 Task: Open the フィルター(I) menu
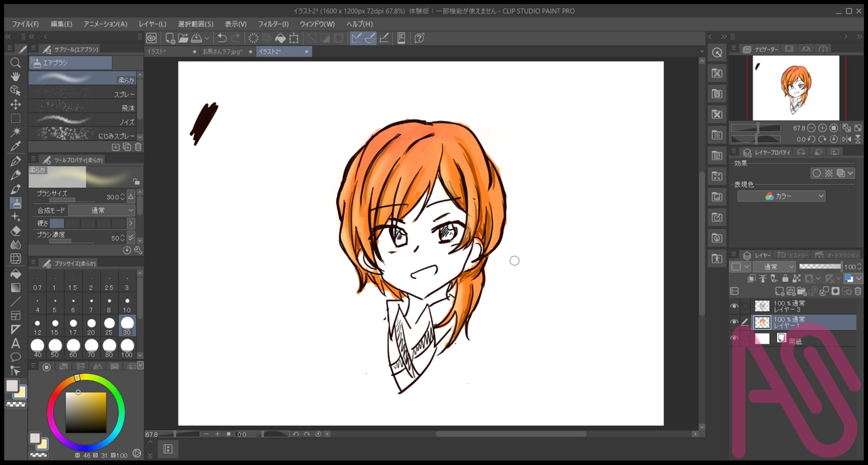273,24
